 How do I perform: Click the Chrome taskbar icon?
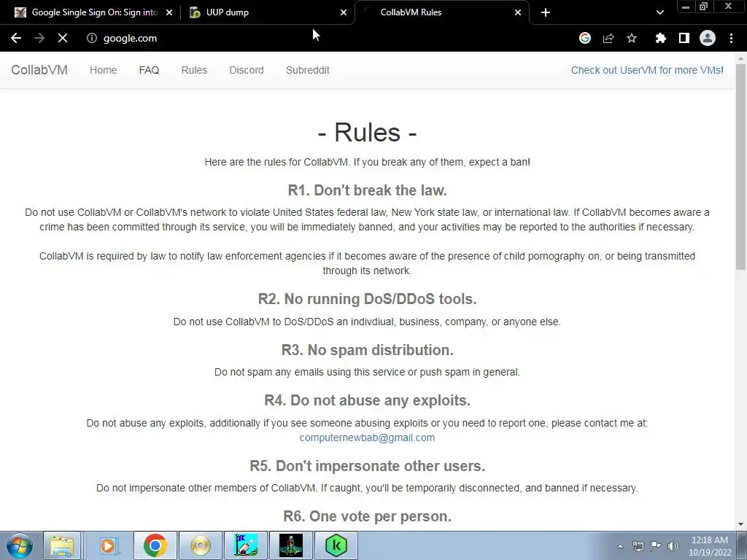tap(155, 545)
